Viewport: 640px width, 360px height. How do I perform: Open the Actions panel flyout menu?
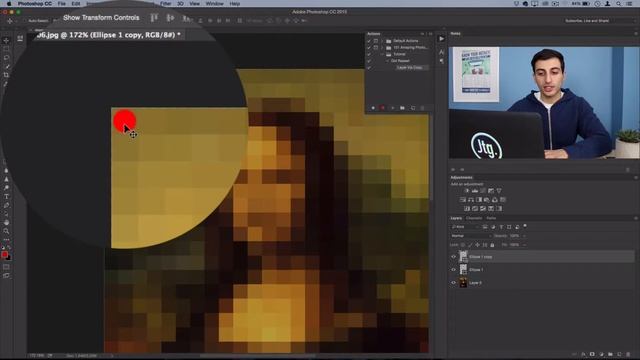pos(430,34)
